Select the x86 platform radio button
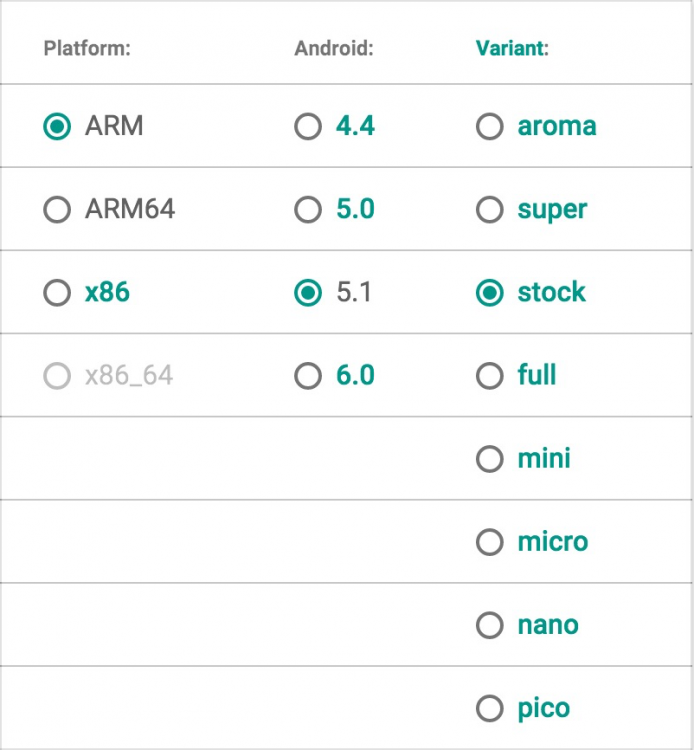694x750 pixels. pos(58,293)
